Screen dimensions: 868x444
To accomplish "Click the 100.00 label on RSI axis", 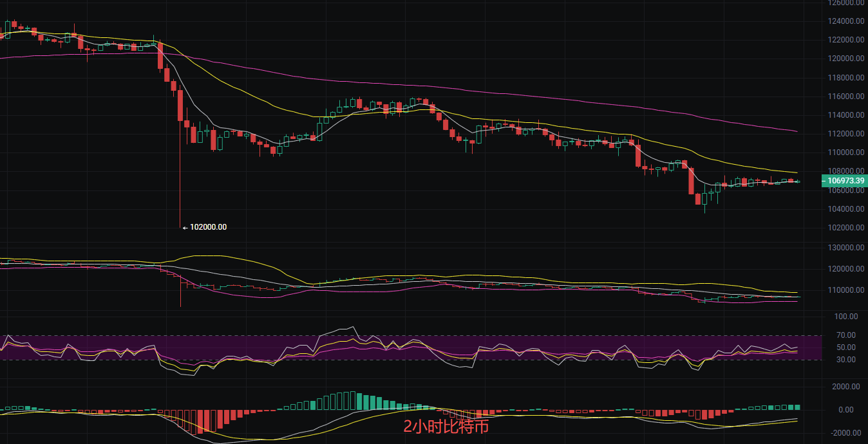I will (x=845, y=317).
